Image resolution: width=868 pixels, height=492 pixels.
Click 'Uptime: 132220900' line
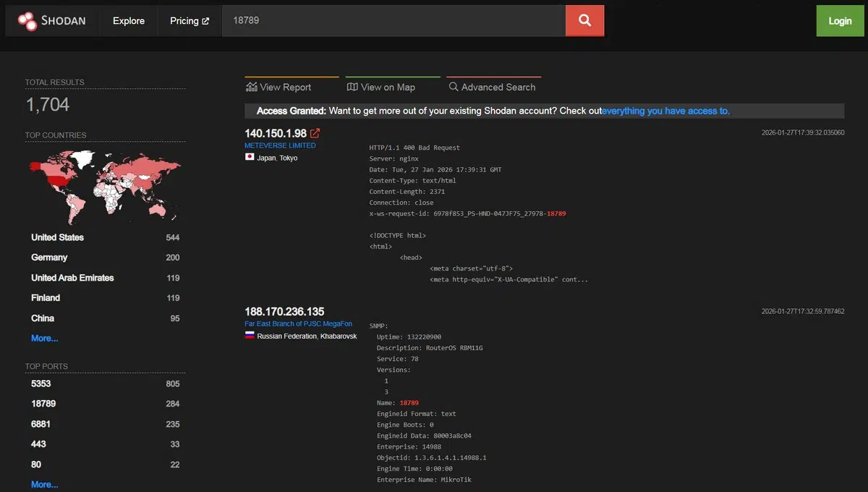click(x=409, y=337)
